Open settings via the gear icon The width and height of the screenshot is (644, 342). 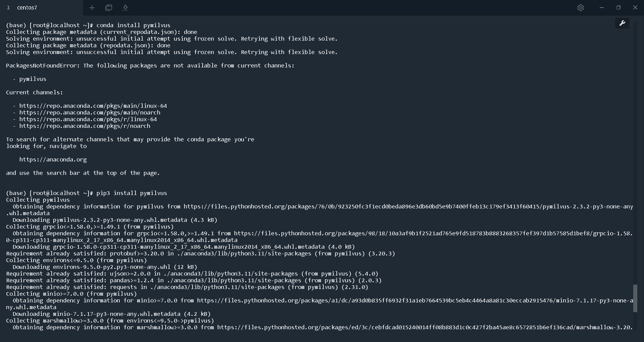click(x=581, y=8)
